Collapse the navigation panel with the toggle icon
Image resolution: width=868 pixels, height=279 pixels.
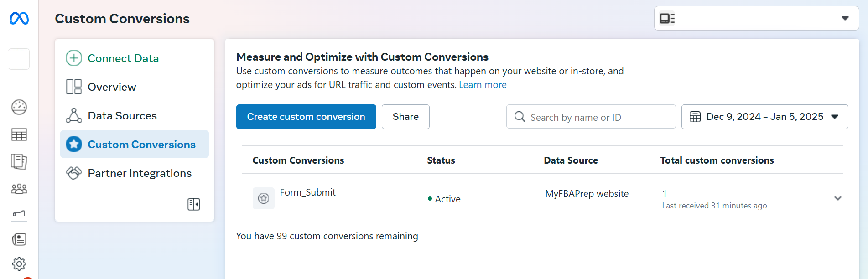pos(194,204)
